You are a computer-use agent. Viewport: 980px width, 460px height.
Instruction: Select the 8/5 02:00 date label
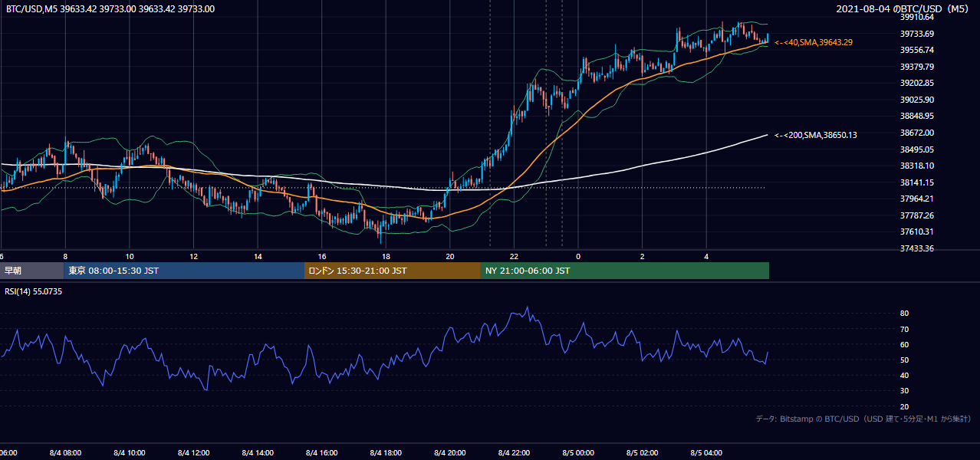click(643, 452)
